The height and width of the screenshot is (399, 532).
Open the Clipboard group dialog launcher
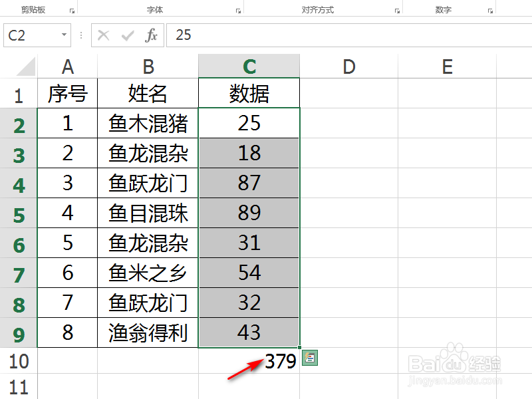72,11
